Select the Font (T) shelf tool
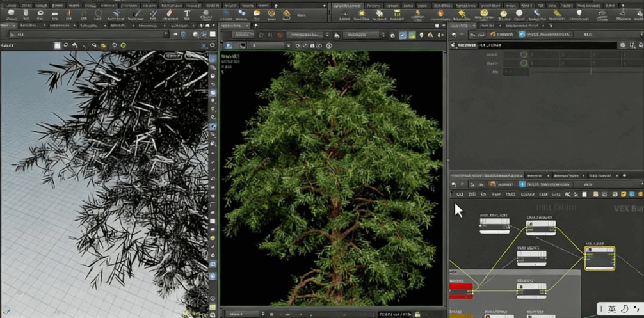Screen dimensions: 644x318 pos(187,13)
